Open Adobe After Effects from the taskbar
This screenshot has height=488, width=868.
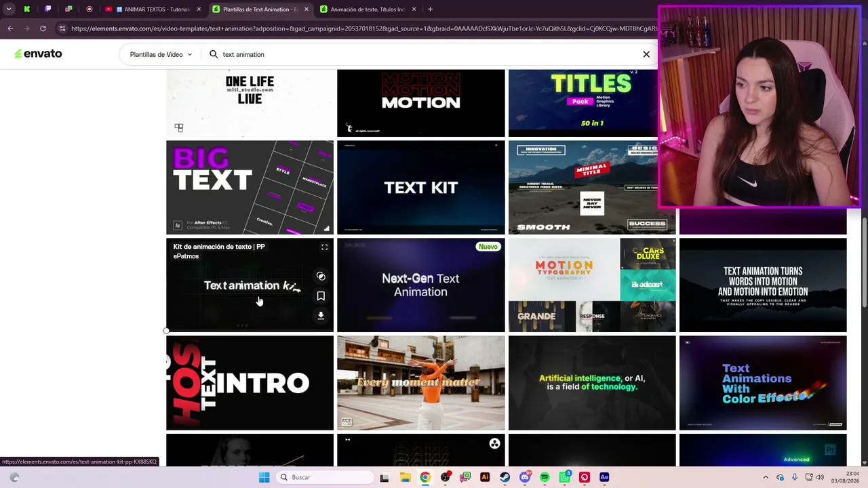coord(604,477)
